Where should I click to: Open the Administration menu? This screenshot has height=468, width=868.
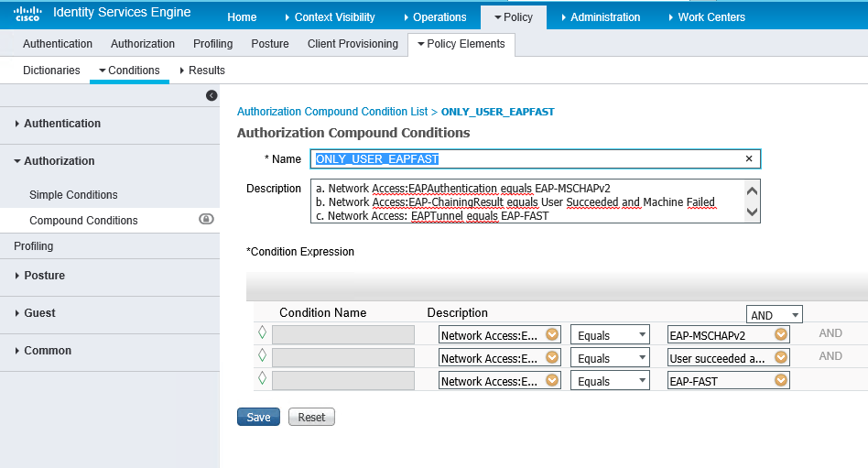[601, 17]
